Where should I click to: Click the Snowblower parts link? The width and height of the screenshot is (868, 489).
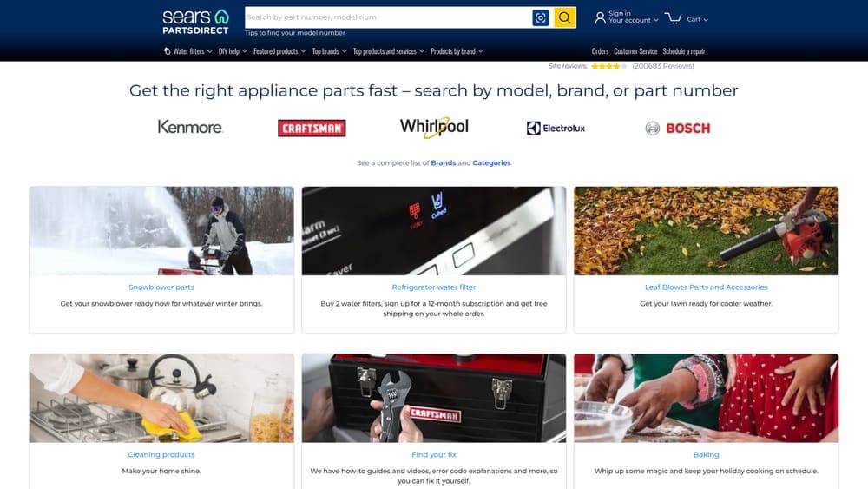pos(161,287)
